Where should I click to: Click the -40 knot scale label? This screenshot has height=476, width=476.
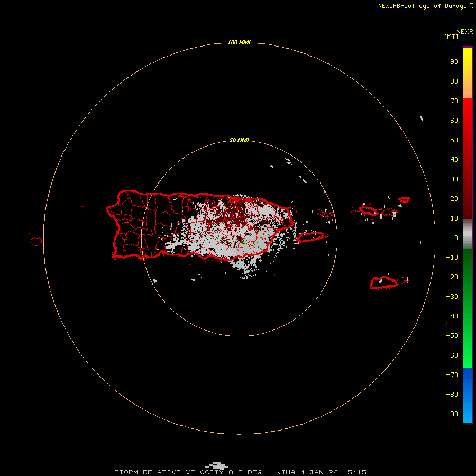click(x=452, y=316)
